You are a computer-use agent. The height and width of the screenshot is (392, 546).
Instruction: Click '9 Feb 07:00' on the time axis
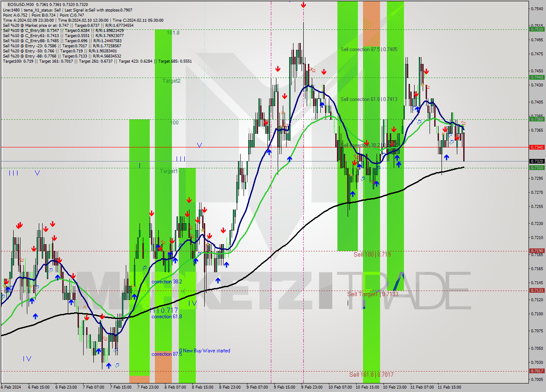(257, 387)
